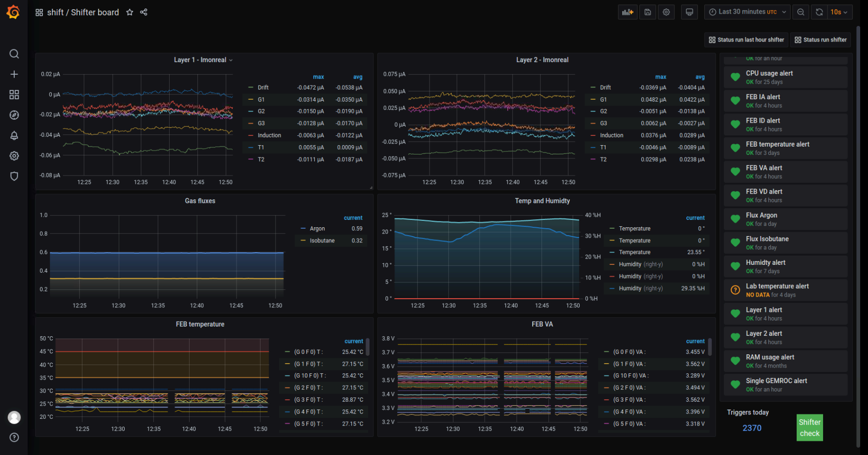Image resolution: width=868 pixels, height=455 pixels.
Task: Refresh the dashboard now
Action: tap(819, 12)
